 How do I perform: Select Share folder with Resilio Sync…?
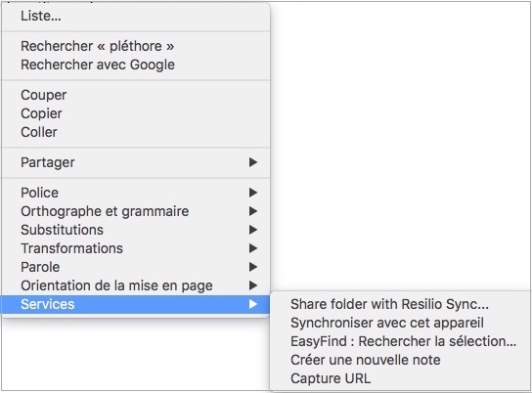click(x=401, y=304)
